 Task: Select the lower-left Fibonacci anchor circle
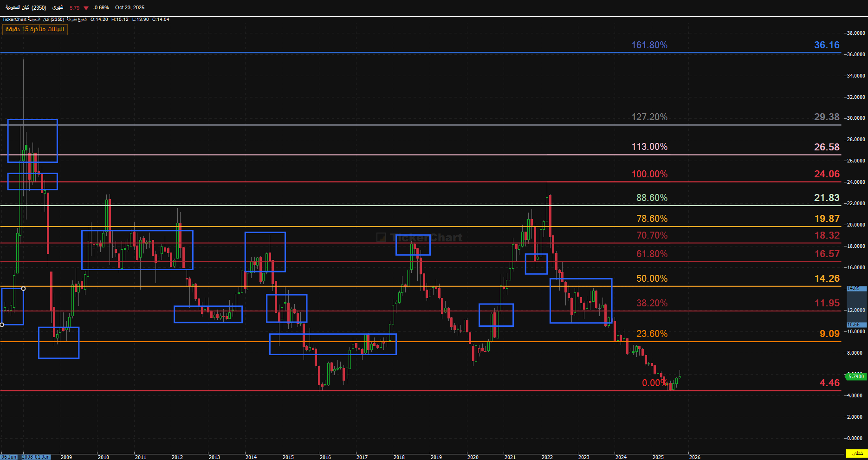(x=2, y=324)
